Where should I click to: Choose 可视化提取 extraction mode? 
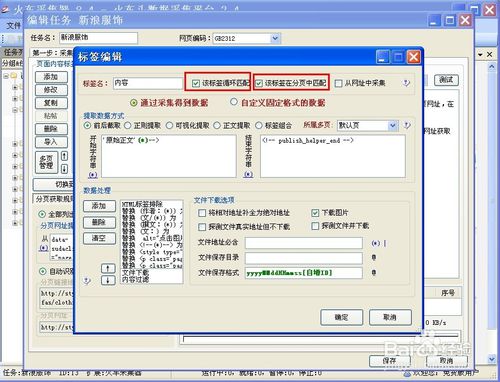pyautogui.click(x=169, y=126)
